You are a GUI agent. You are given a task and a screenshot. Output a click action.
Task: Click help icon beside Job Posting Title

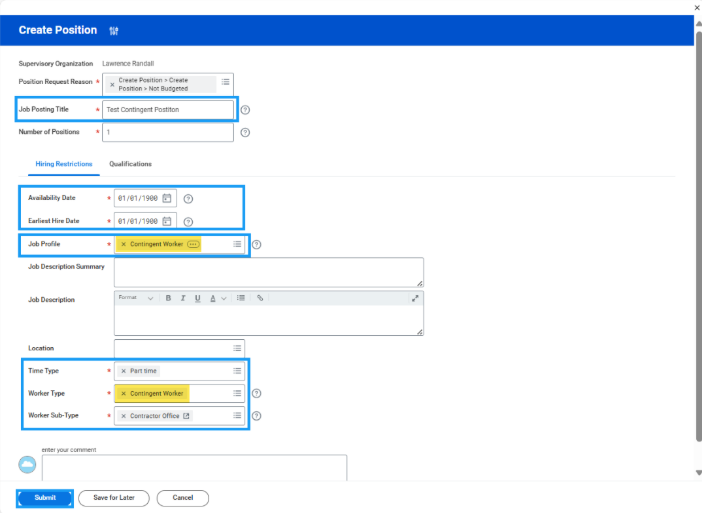pyautogui.click(x=245, y=110)
